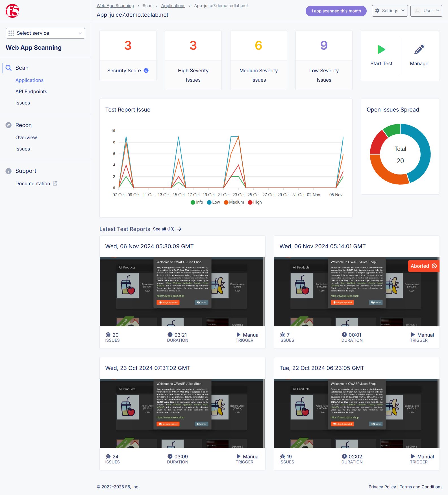Open Recon Overview in sidebar
The image size is (448, 495).
tap(26, 138)
